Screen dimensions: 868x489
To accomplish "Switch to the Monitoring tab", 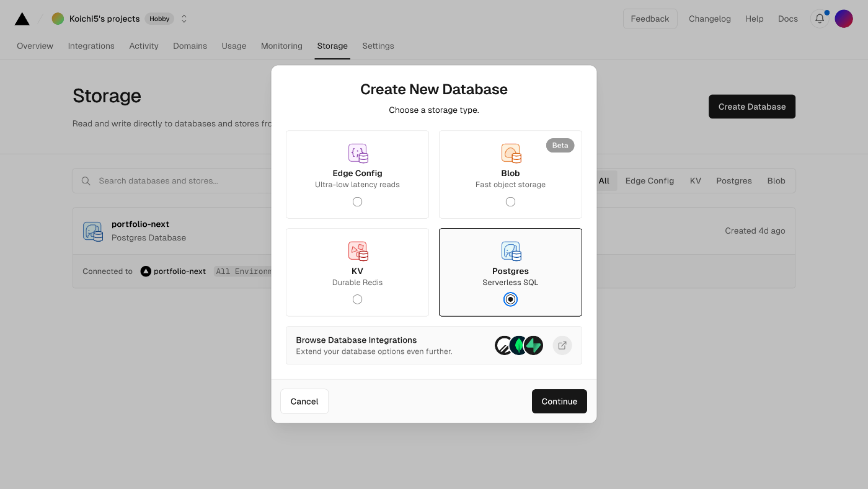I will pos(281,46).
